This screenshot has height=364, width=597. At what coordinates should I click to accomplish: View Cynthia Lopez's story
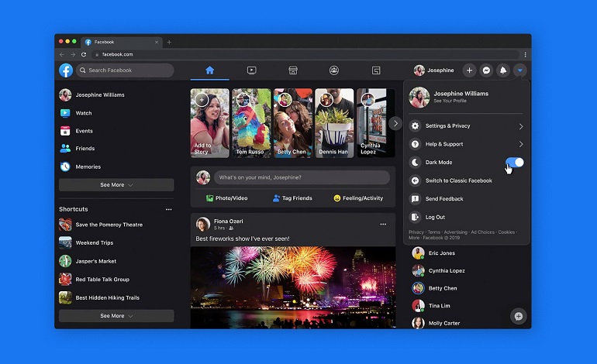coord(375,123)
